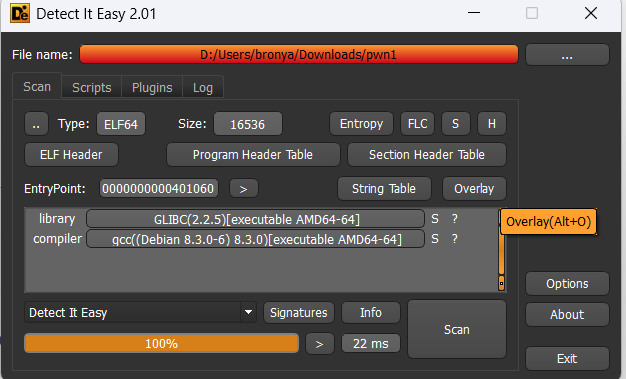Image resolution: width=626 pixels, height=379 pixels.
Task: Click the ELF64 type button
Action: pyautogui.click(x=121, y=124)
